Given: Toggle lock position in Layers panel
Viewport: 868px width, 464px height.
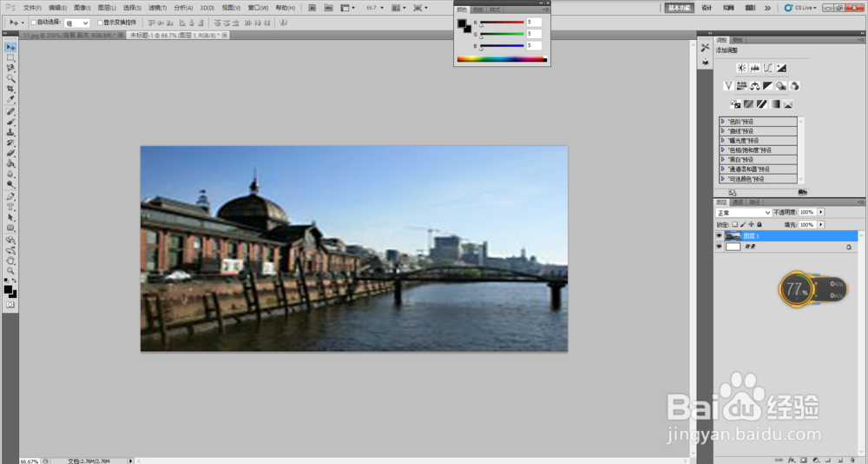Looking at the screenshot, I should tap(751, 224).
